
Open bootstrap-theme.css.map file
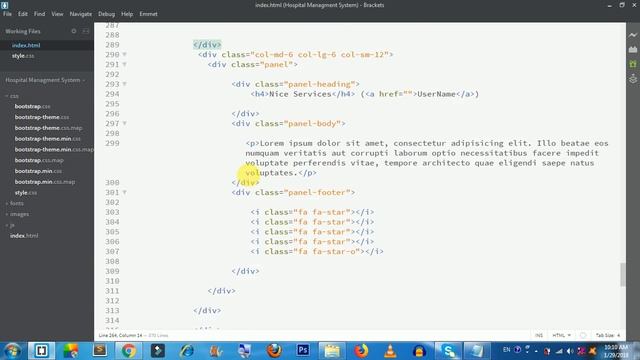tap(48, 128)
